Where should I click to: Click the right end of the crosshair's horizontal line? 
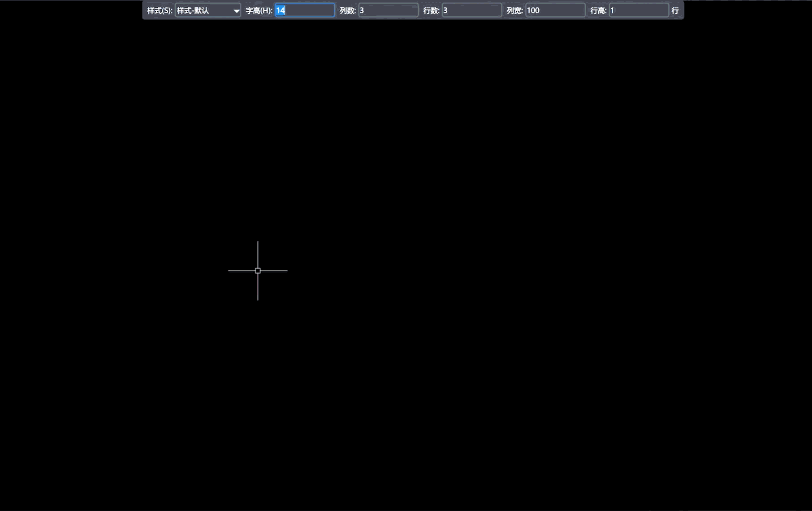pos(286,271)
